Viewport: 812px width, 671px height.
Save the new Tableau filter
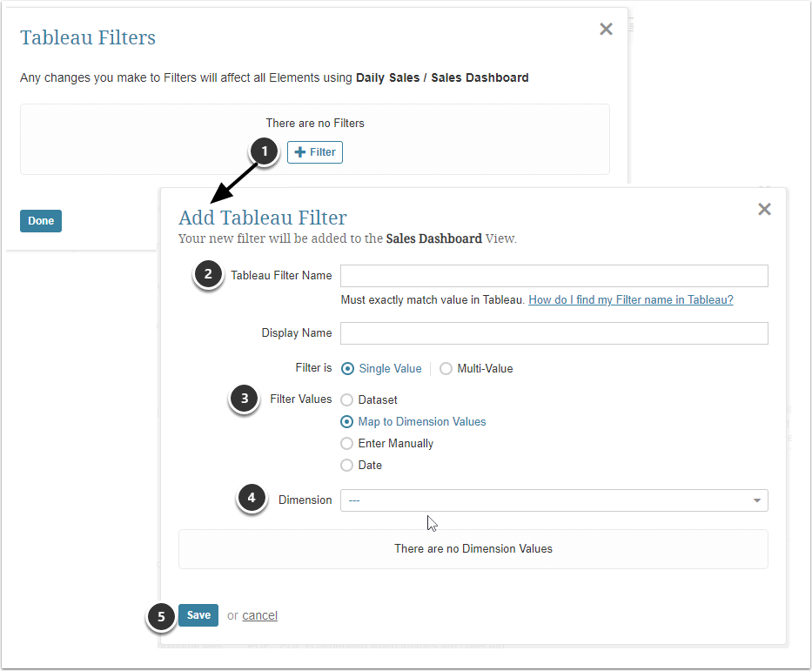(198, 615)
